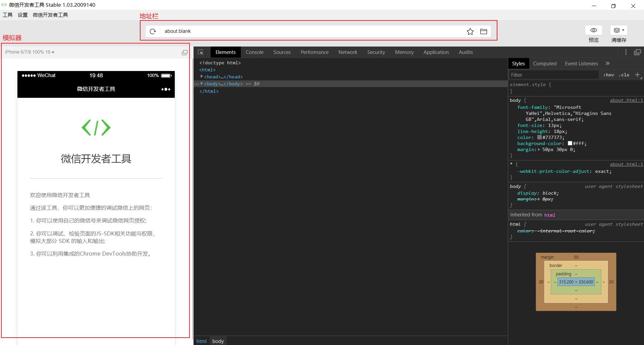Click the detach simulator window icon
Viewport: 644px width, 345px height.
coord(184,52)
